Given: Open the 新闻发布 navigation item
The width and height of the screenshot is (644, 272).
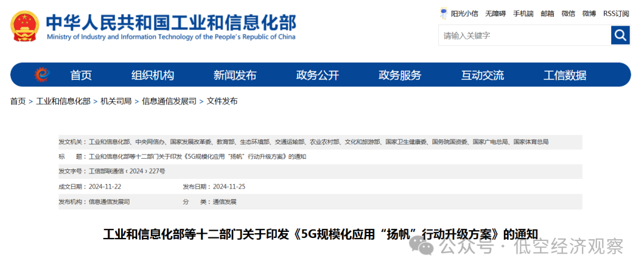Looking at the screenshot, I should coord(235,75).
